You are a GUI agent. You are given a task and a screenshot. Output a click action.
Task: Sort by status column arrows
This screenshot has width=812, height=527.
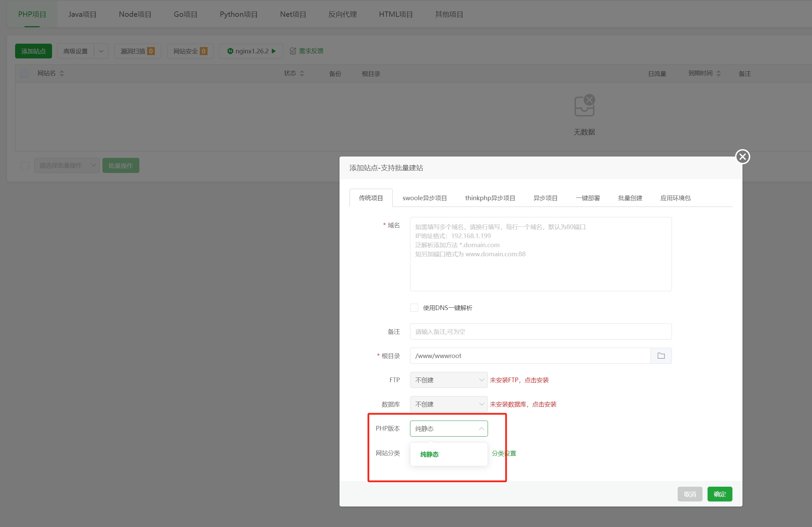[302, 73]
